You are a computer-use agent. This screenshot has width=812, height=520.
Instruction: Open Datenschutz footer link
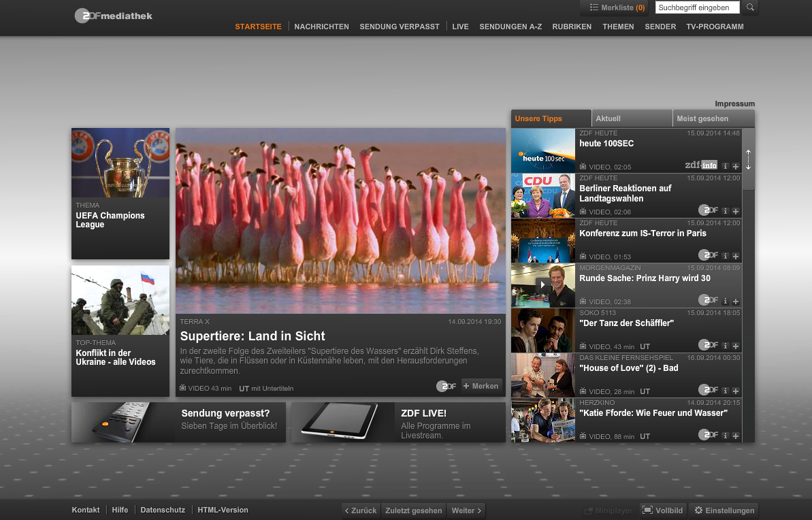point(163,510)
